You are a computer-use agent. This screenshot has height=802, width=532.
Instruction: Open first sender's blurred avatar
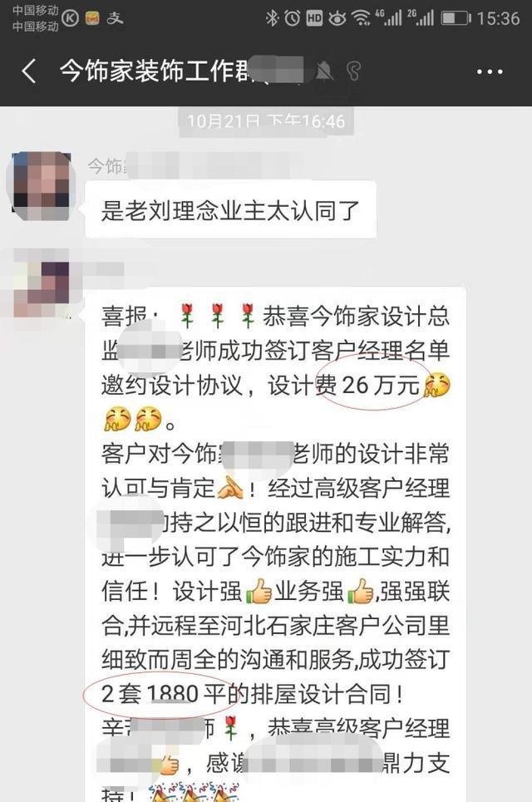(41, 185)
